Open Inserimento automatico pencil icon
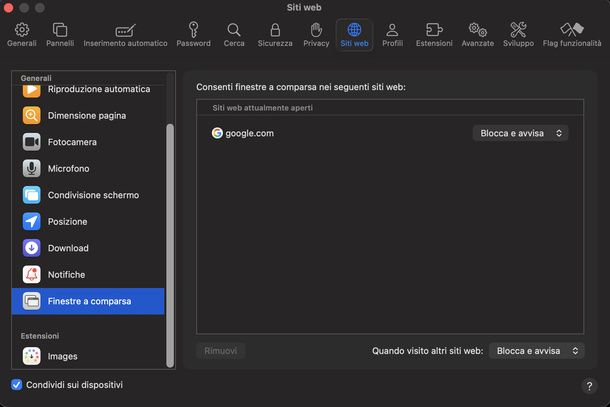The width and height of the screenshot is (610, 407). (x=125, y=30)
